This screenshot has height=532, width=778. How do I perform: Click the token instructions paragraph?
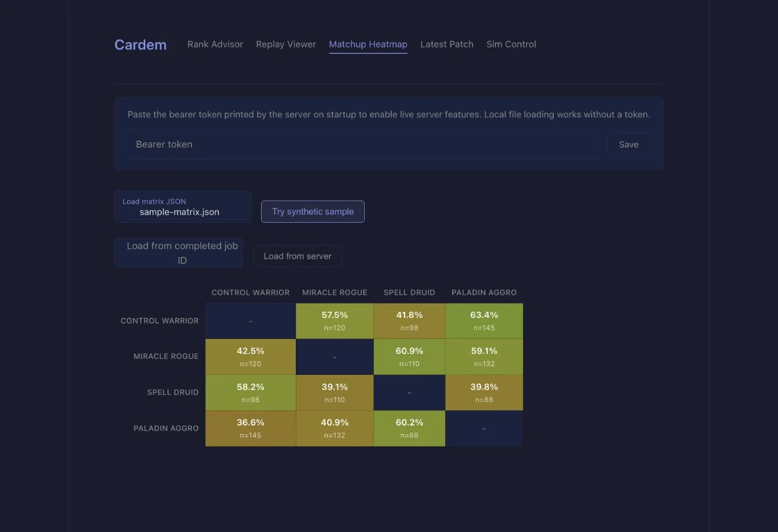tap(389, 114)
